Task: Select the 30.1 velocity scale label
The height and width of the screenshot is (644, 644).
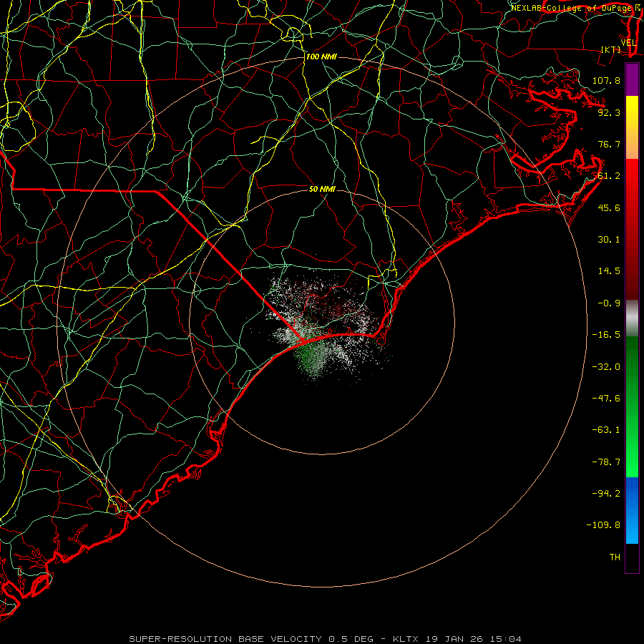Action: (x=609, y=240)
